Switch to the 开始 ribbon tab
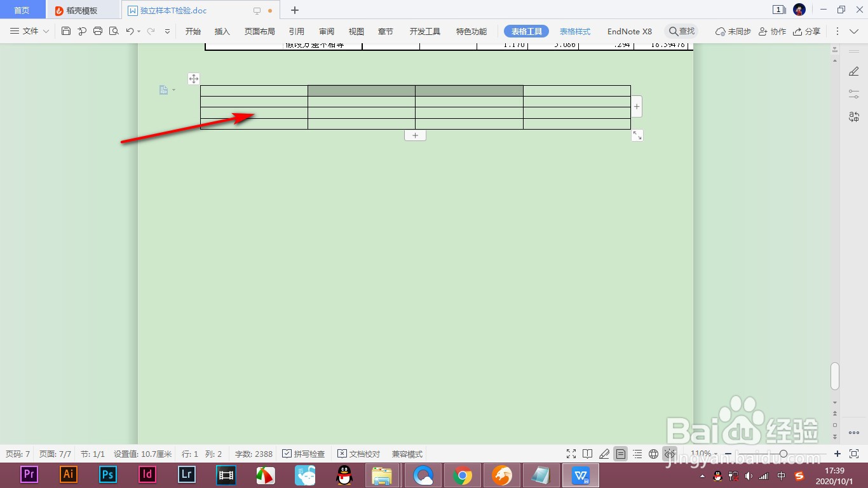The width and height of the screenshot is (868, 488). (x=193, y=31)
